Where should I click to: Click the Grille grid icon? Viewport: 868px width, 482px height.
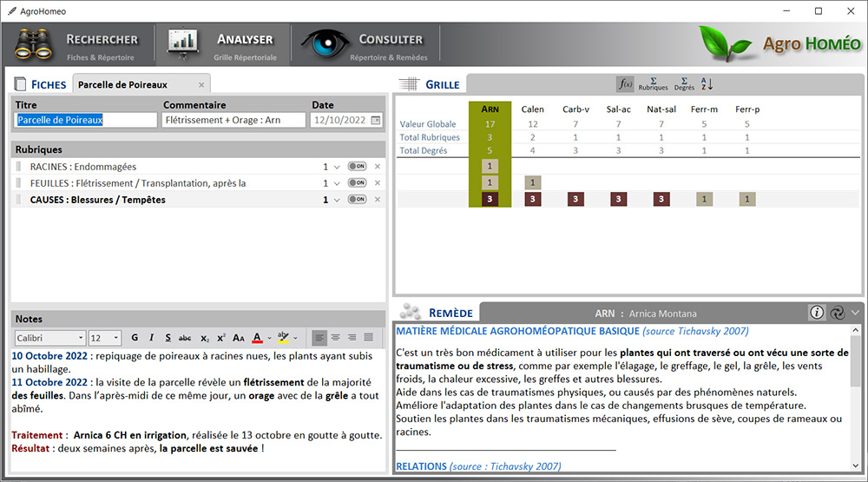[x=410, y=84]
